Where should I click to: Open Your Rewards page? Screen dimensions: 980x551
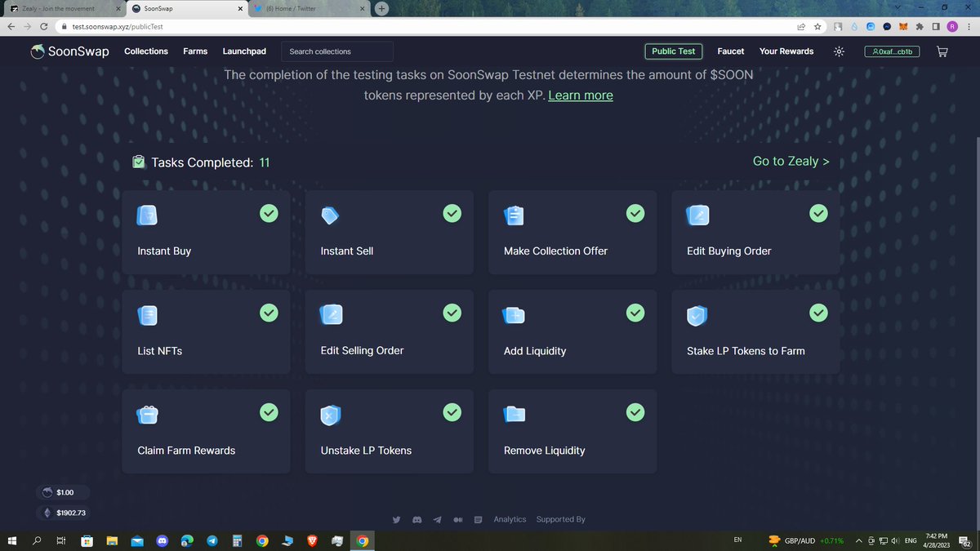pos(786,51)
